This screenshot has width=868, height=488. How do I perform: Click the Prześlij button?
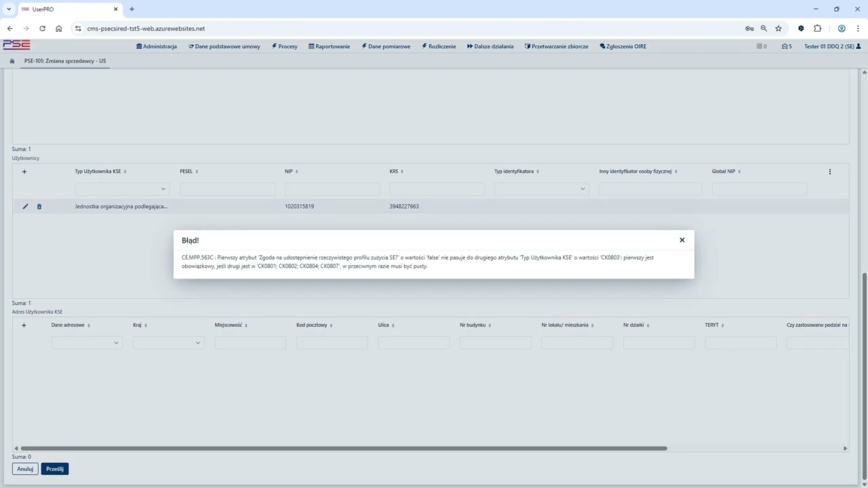(x=55, y=469)
